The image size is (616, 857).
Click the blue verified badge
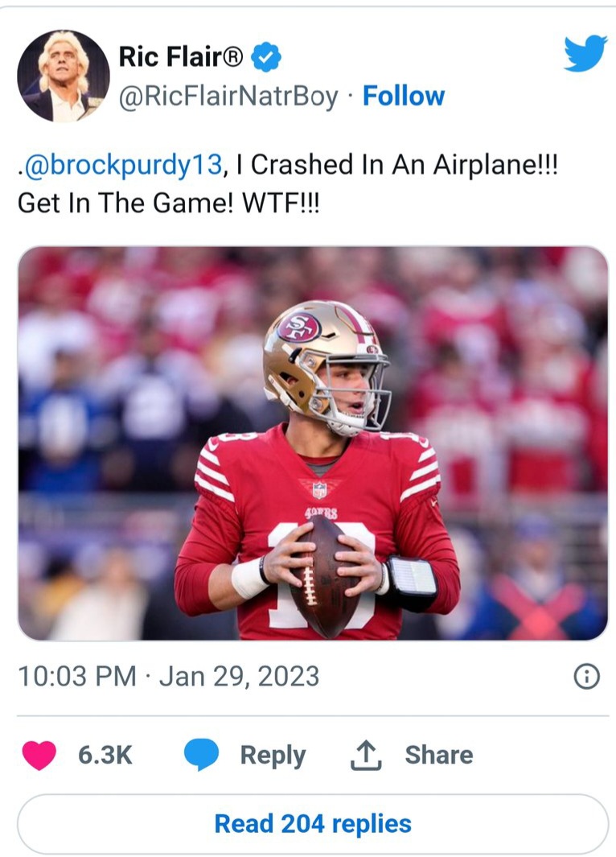point(266,57)
